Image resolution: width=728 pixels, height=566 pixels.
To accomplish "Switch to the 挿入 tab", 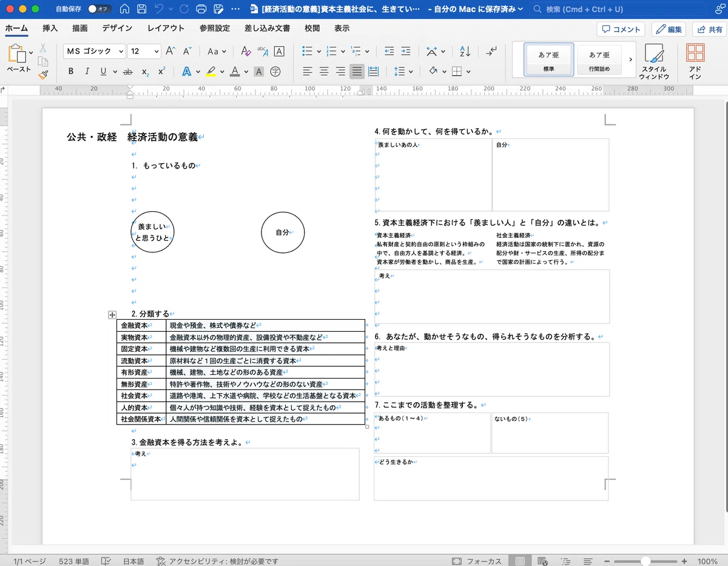I will (x=50, y=29).
